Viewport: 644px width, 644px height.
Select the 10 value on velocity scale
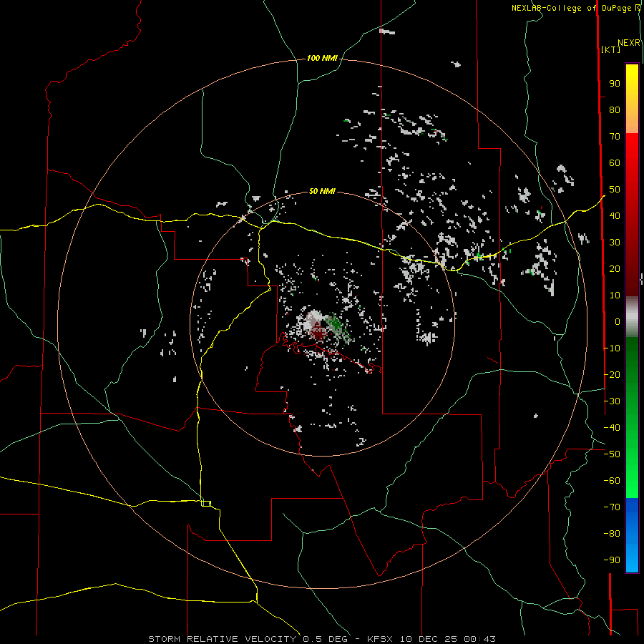coord(615,296)
